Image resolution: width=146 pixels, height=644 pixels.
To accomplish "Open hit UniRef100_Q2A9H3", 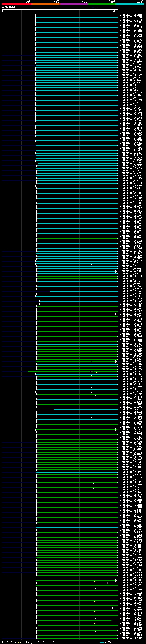I will 131,22.
